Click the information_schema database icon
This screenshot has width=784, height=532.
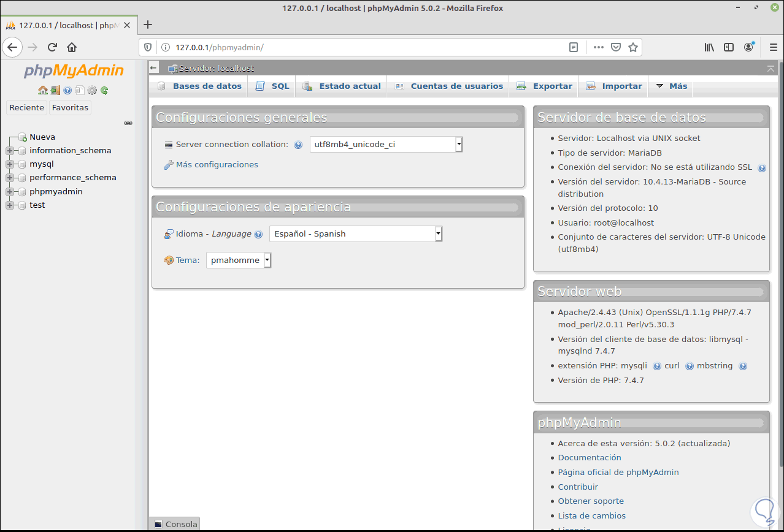pos(22,151)
